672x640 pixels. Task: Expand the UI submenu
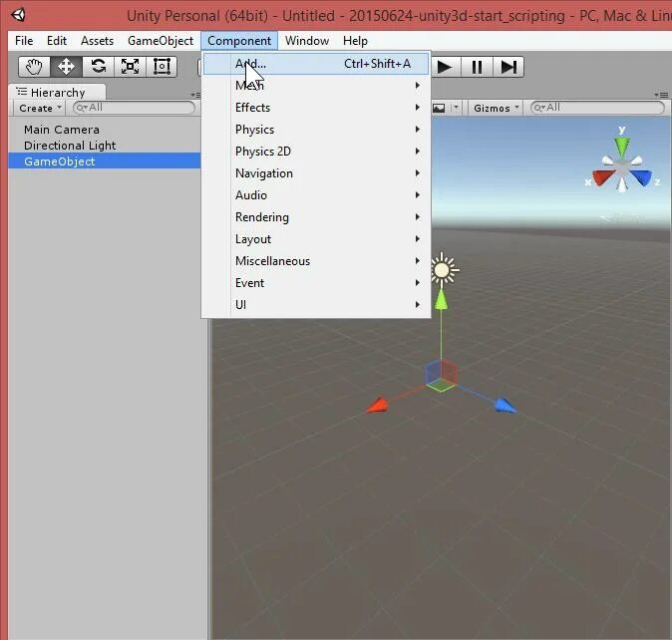coord(316,305)
